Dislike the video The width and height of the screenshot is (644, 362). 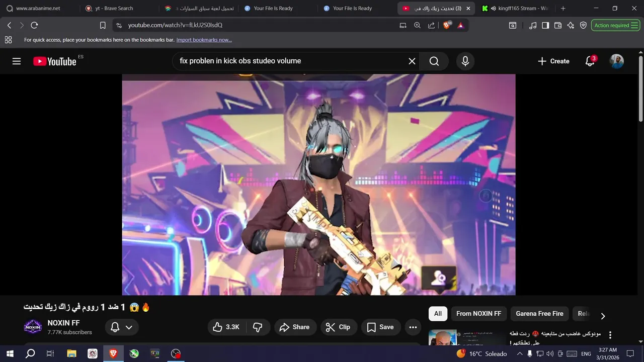(x=258, y=327)
